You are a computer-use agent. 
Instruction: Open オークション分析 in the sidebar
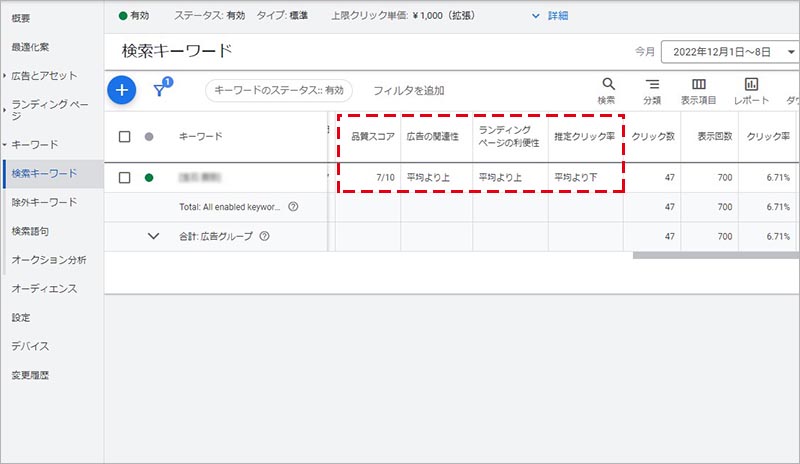pyautogui.click(x=48, y=260)
